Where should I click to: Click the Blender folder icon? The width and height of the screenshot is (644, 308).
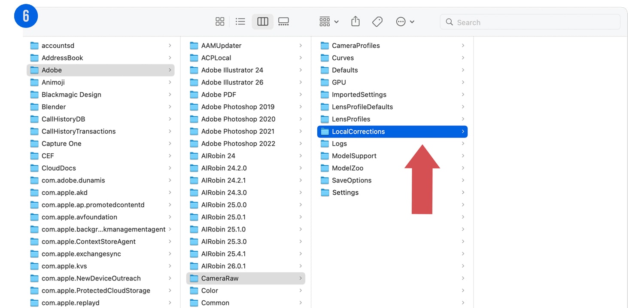(35, 107)
